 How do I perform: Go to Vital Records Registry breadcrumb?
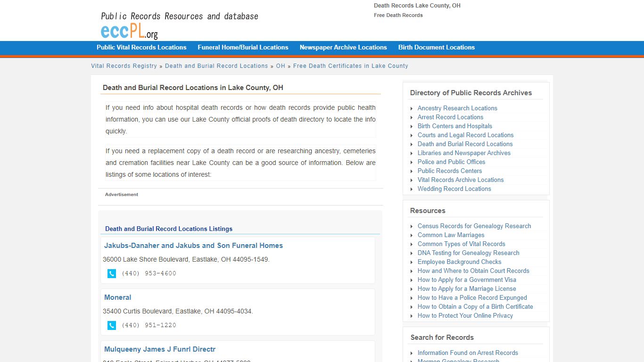pyautogui.click(x=124, y=66)
